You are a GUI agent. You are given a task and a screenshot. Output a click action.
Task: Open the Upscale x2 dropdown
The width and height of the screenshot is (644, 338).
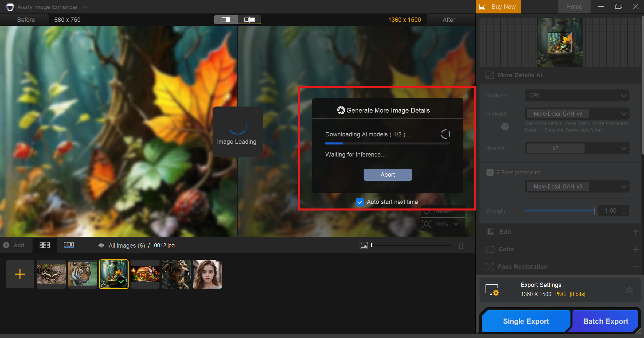click(x=577, y=148)
